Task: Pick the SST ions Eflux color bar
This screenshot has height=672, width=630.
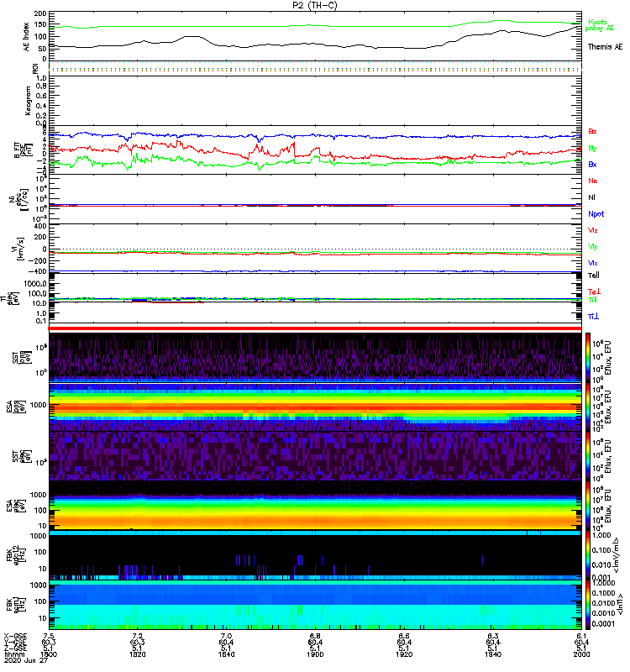Action: (588, 358)
